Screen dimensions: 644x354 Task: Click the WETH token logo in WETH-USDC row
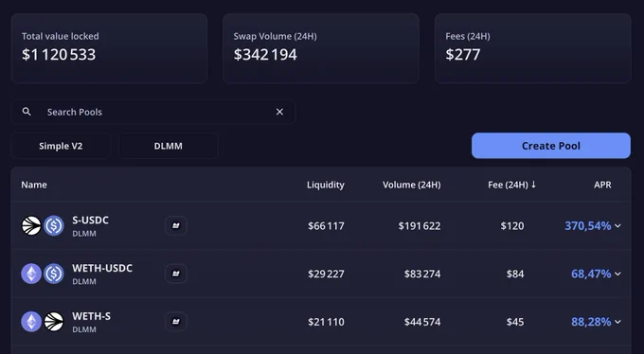click(31, 274)
